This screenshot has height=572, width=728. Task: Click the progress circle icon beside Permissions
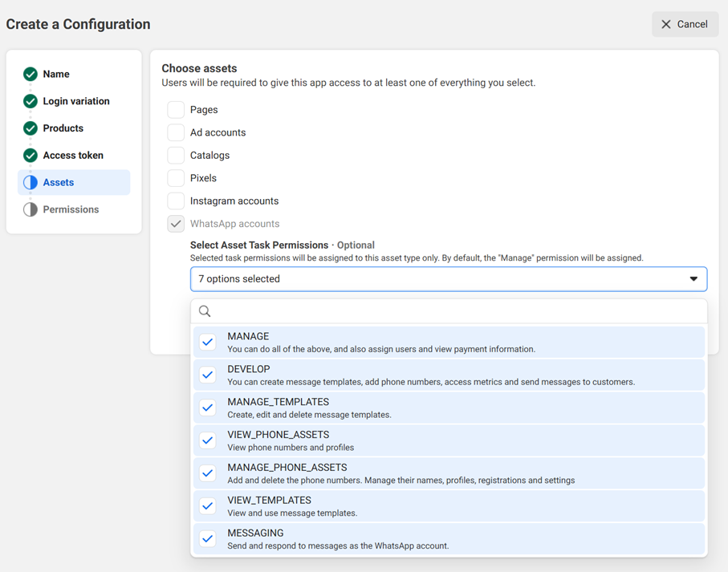[28, 209]
